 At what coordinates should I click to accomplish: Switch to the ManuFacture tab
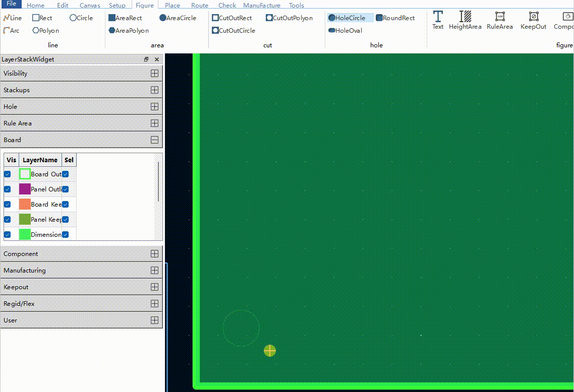click(x=262, y=5)
